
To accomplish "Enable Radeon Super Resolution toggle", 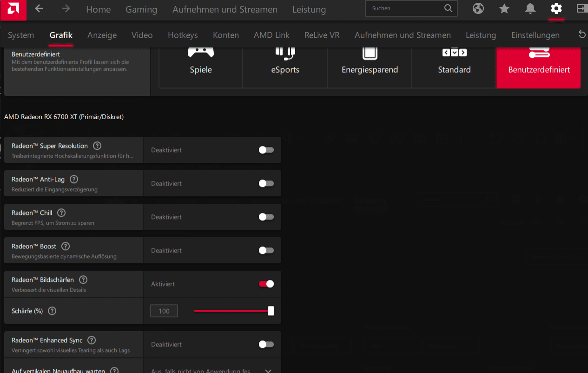I will (x=266, y=150).
